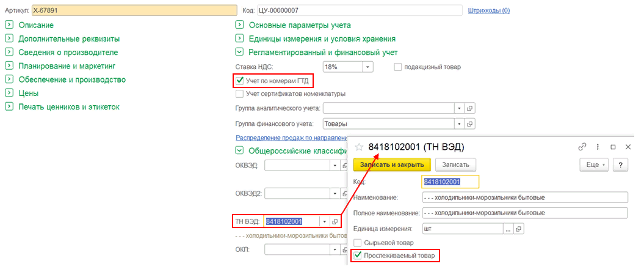644x269 pixels.
Task: Click ellipsis select button for Единица измерения
Action: [x=507, y=229]
